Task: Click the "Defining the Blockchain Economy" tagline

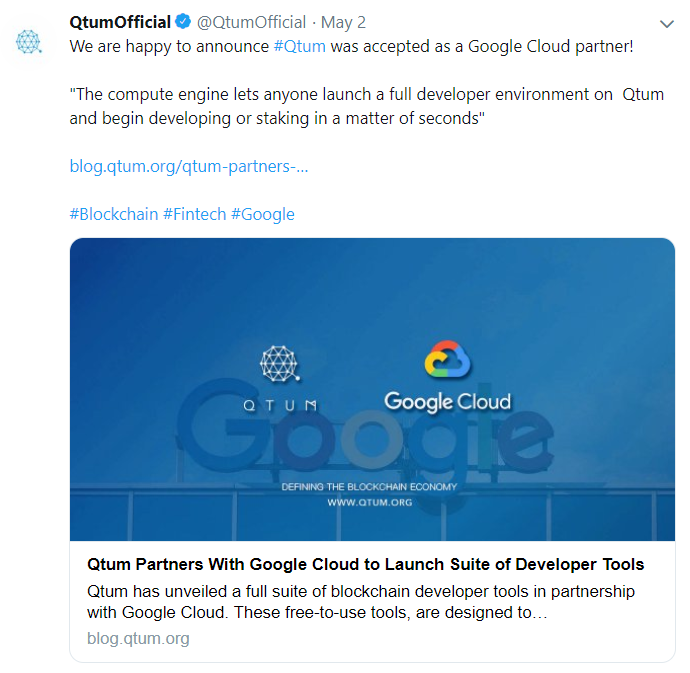Action: [369, 487]
